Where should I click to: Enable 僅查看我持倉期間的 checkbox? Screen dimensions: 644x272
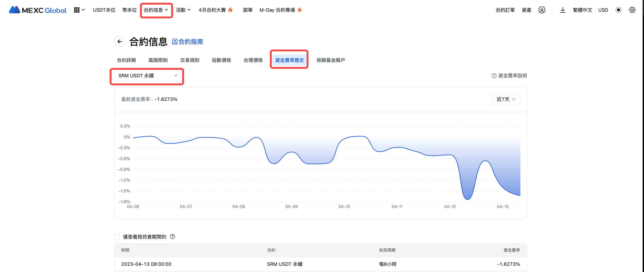(x=117, y=236)
